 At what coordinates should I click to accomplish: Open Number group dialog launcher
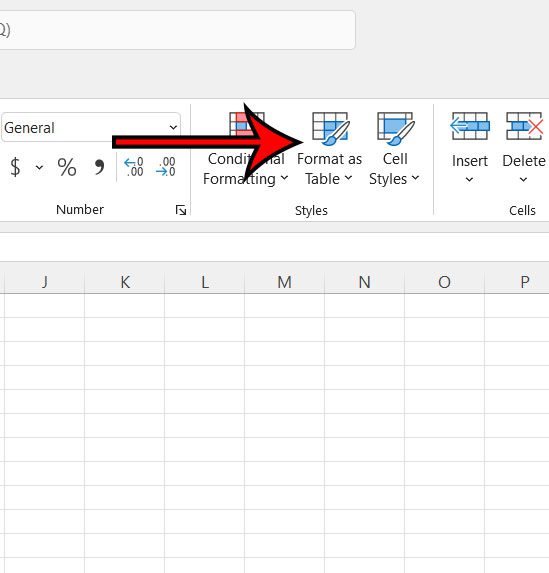[x=181, y=210]
